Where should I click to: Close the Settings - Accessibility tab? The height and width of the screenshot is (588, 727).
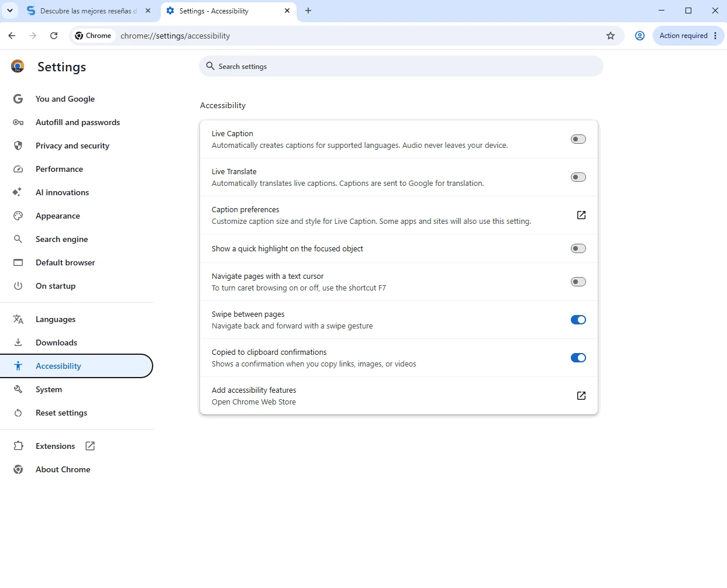(x=287, y=11)
